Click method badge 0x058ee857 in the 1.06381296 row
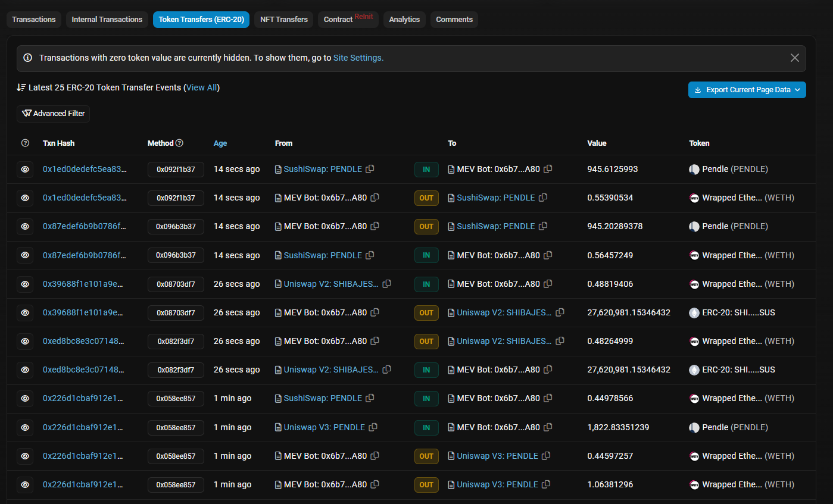Screen dimensions: 833x504 pos(176,484)
